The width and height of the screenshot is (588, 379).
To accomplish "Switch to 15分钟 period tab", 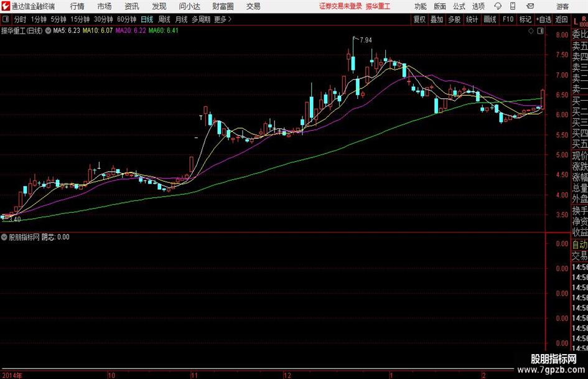I will coord(80,19).
